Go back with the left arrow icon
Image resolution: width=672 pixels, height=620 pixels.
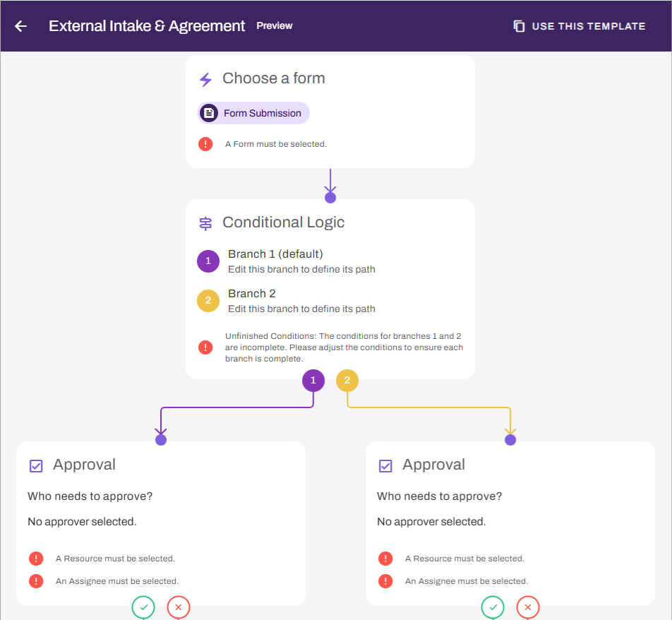pyautogui.click(x=20, y=26)
